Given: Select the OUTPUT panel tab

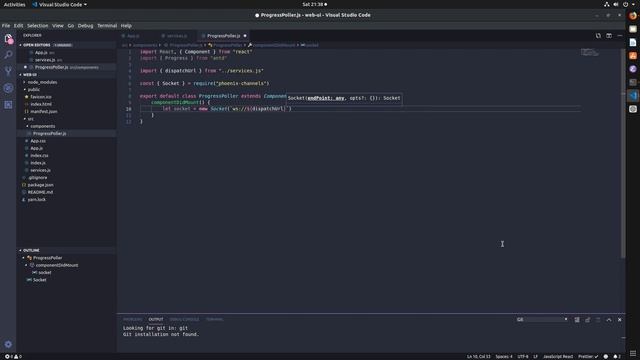Looking at the screenshot, I should click(156, 319).
